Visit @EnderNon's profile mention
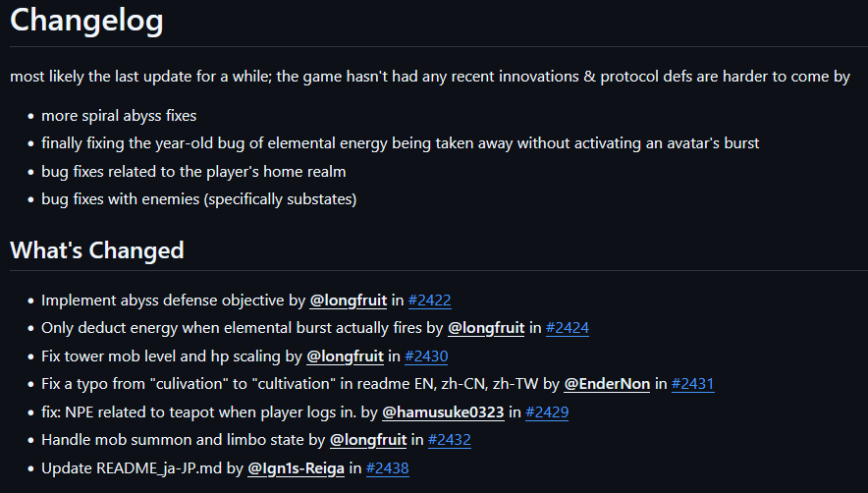Image resolution: width=868 pixels, height=493 pixels. [x=607, y=384]
